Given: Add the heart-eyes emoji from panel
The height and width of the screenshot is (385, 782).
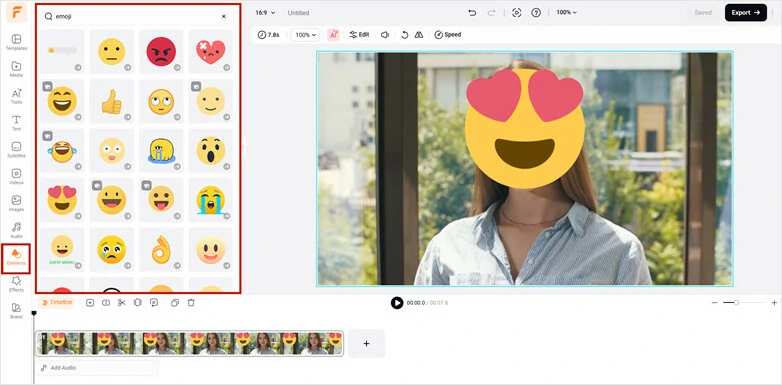Looking at the screenshot, I should pyautogui.click(x=62, y=200).
